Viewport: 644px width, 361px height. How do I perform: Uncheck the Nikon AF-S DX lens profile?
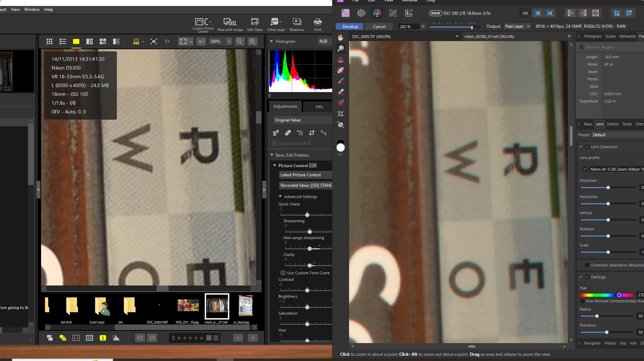pos(585,169)
